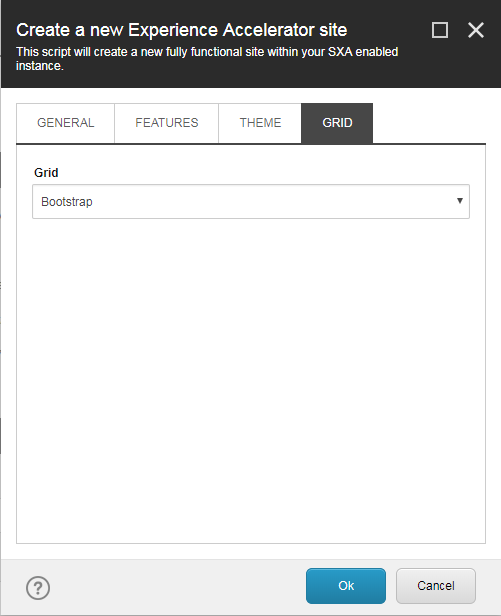Select the Grid tab
Viewport: 501px width, 616px height.
(x=337, y=123)
